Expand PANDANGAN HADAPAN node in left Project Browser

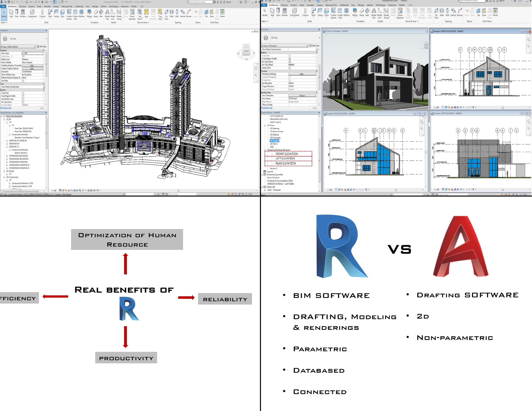click(x=7, y=162)
